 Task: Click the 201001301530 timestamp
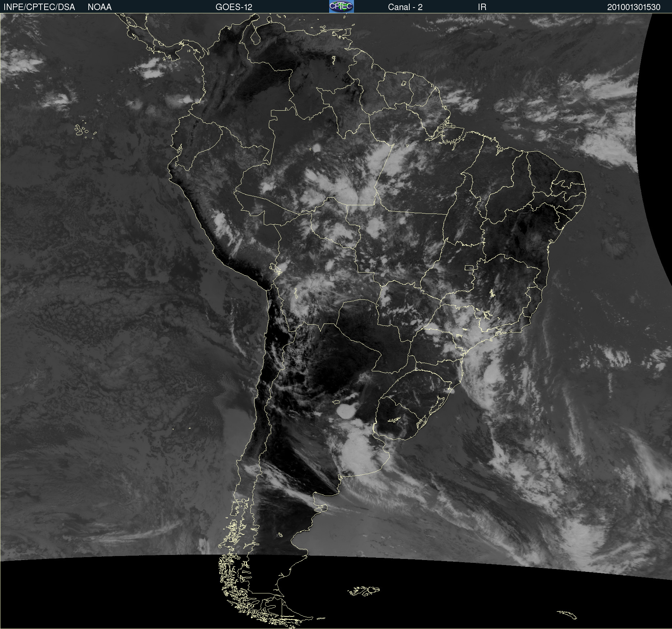[x=634, y=7]
